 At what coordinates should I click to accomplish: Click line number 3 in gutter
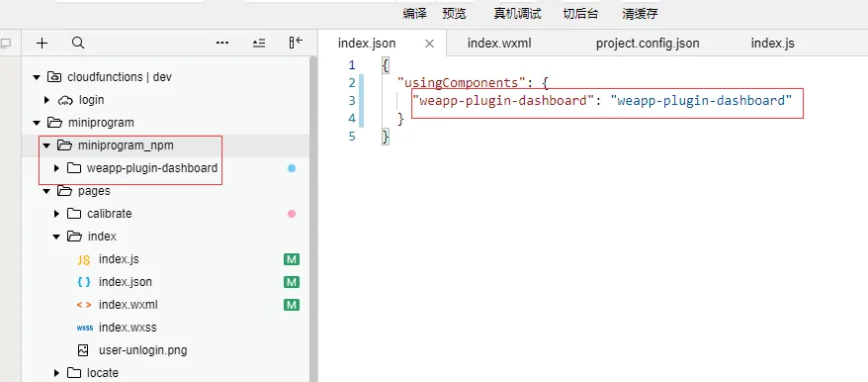coord(352,100)
